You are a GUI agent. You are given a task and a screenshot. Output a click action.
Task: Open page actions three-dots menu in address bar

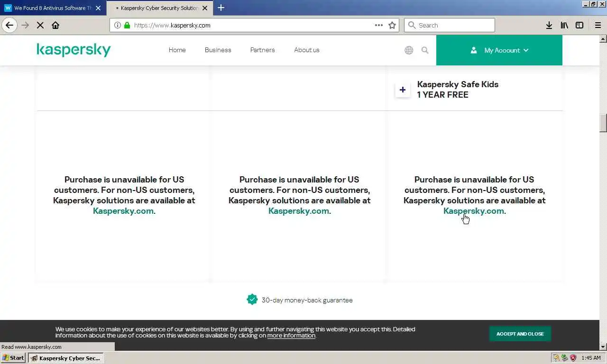(379, 25)
